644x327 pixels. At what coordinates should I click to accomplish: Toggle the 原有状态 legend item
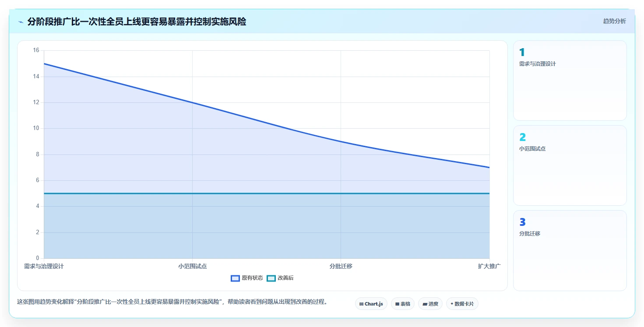click(x=247, y=278)
